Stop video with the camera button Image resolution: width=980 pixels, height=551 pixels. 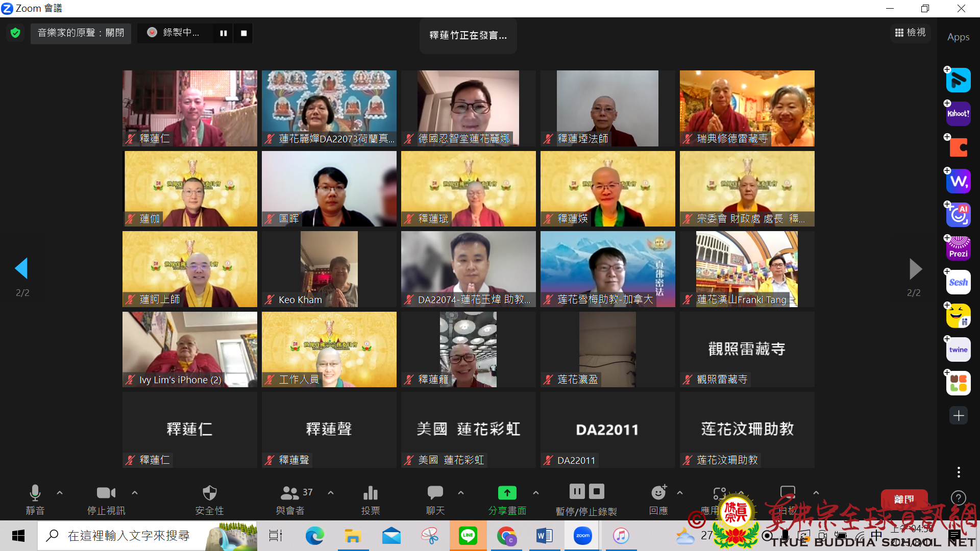pyautogui.click(x=106, y=493)
